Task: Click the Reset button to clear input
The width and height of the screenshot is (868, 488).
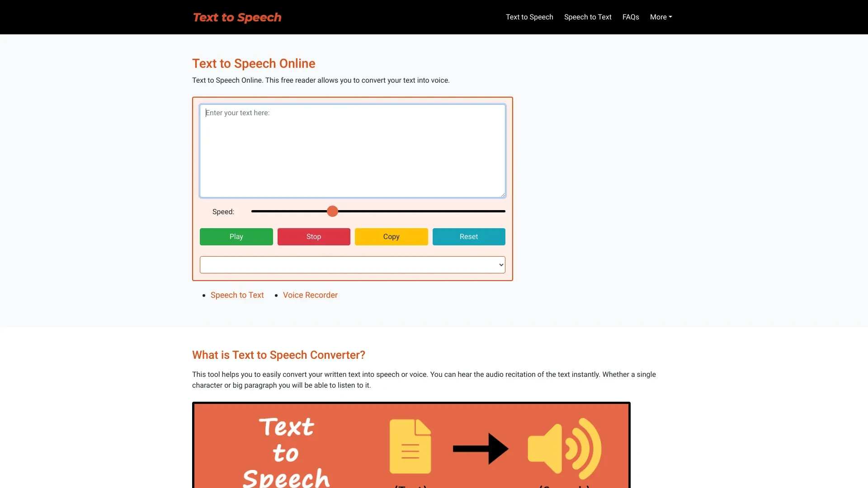Action: coord(468,237)
